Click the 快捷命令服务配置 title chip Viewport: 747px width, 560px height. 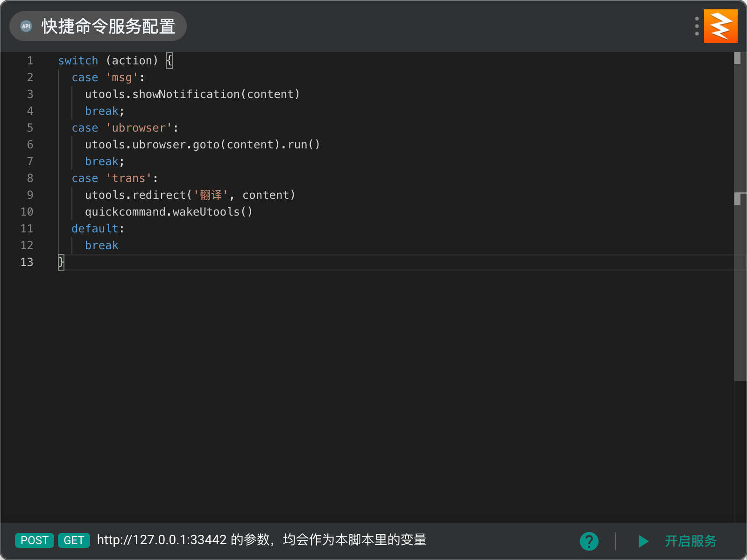[x=98, y=26]
